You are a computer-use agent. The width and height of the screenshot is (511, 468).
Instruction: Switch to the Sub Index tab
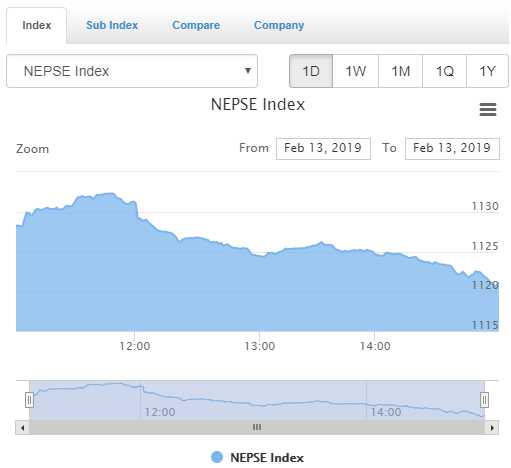112,25
